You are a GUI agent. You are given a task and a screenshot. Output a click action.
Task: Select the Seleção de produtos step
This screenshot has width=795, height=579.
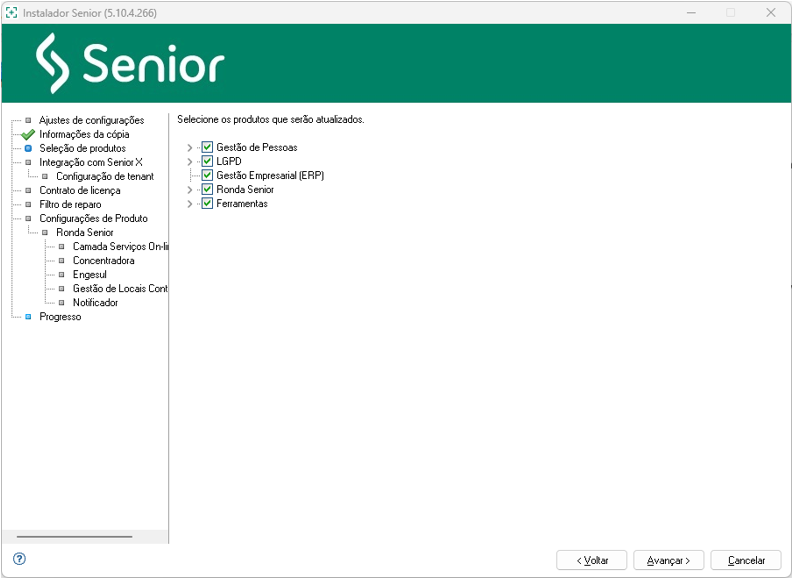pyautogui.click(x=83, y=149)
